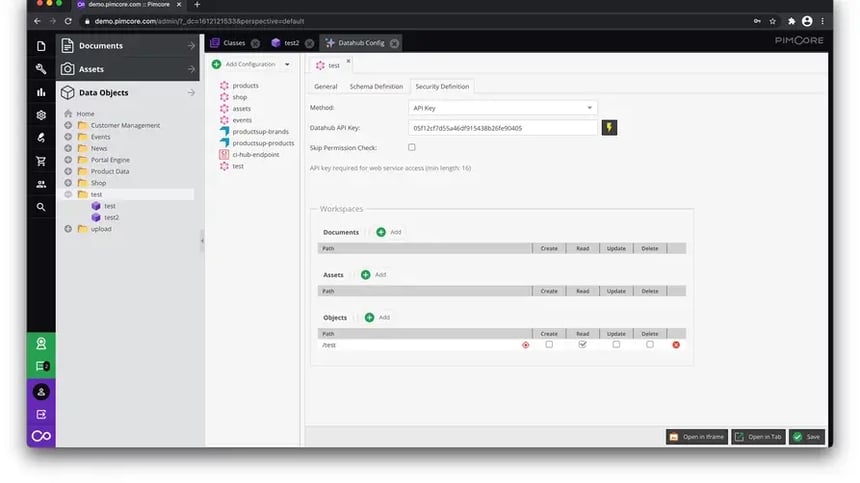This screenshot has width=860, height=483.
Task: Click the Save button
Action: point(807,437)
